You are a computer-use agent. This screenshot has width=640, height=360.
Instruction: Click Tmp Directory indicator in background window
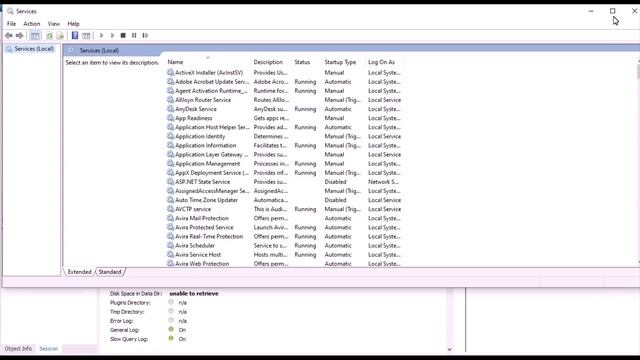171,311
